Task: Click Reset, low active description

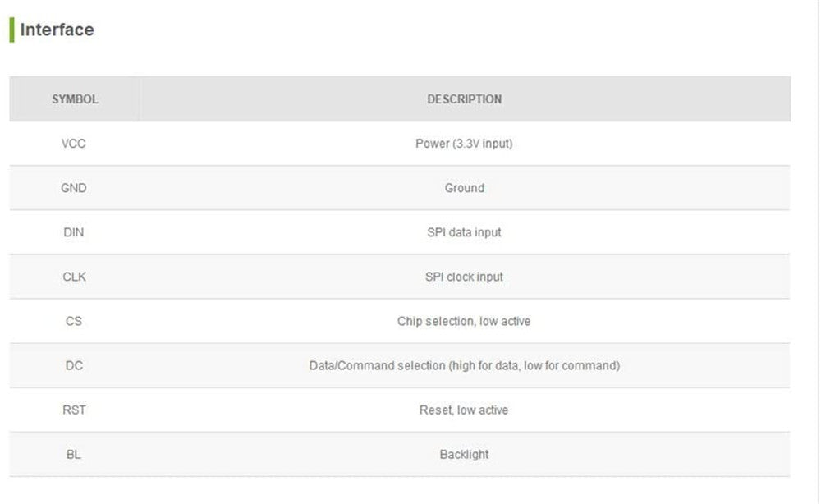Action: (x=464, y=410)
